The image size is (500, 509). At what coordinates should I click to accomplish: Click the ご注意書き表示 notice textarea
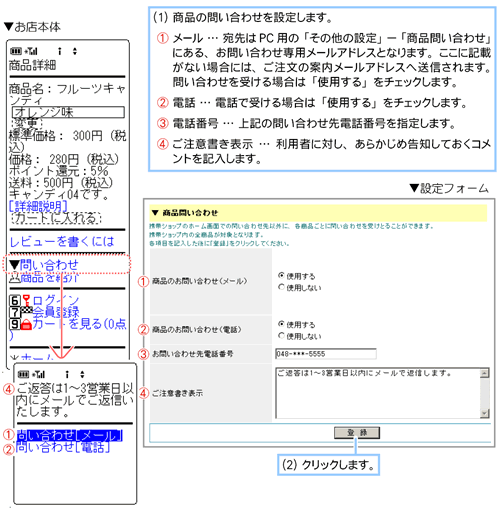(x=378, y=393)
